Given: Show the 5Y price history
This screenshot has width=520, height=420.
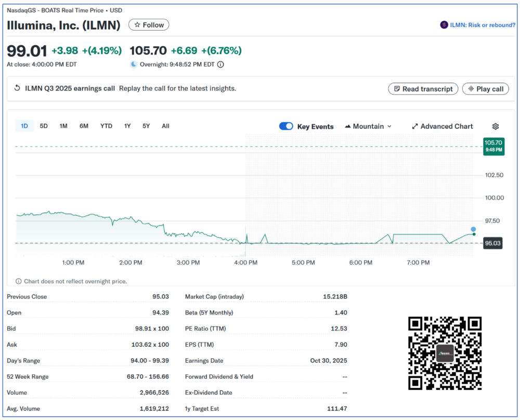Looking at the screenshot, I should point(146,126).
